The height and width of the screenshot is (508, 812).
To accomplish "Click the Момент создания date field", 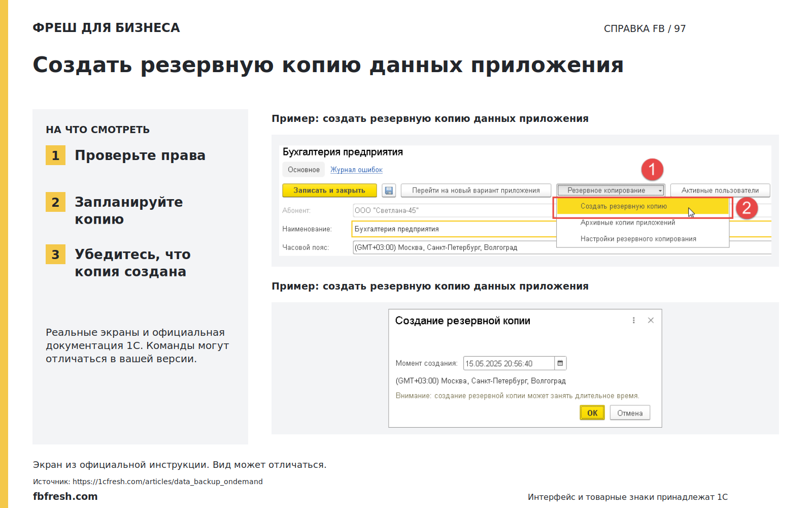I will pyautogui.click(x=509, y=363).
